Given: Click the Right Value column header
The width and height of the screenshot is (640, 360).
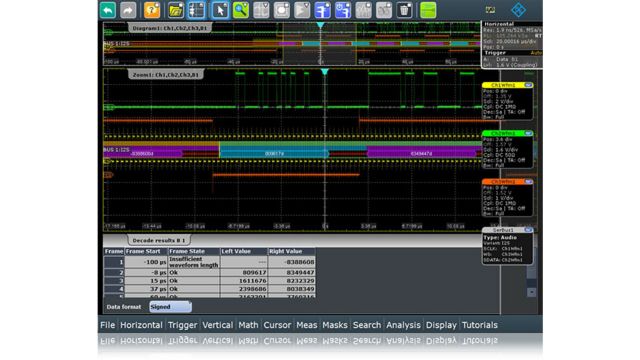Looking at the screenshot, I should click(291, 251).
